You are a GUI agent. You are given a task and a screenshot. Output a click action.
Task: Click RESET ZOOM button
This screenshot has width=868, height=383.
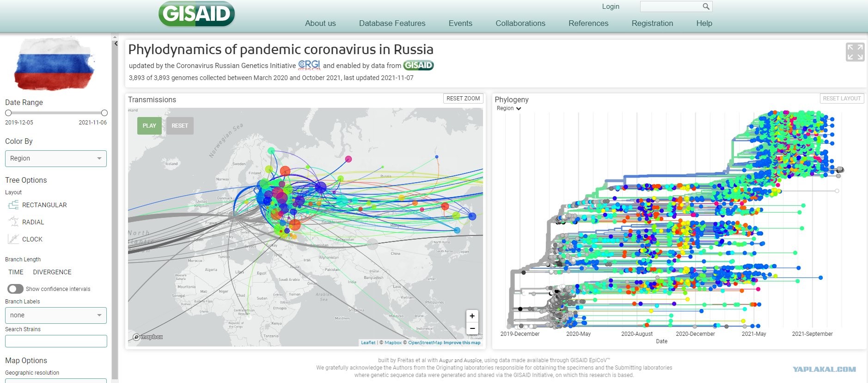pos(463,99)
